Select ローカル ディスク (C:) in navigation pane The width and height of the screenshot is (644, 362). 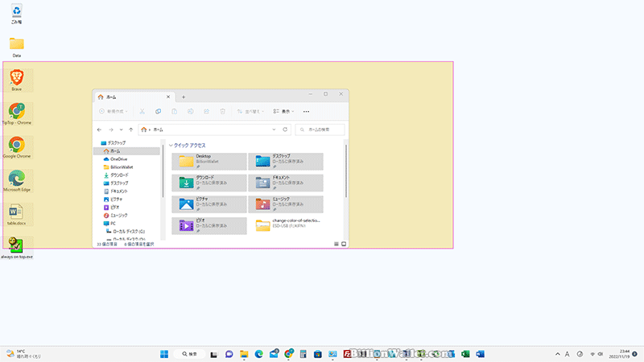[126, 232]
